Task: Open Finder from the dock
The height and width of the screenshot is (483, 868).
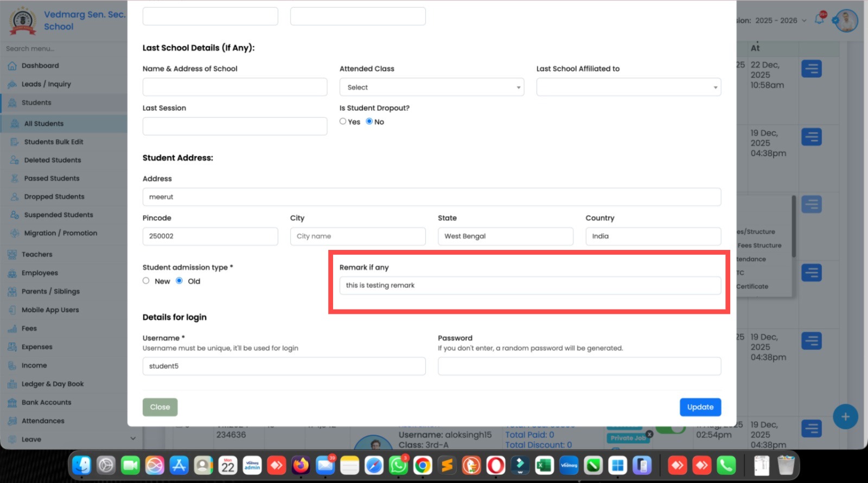Action: click(x=82, y=465)
